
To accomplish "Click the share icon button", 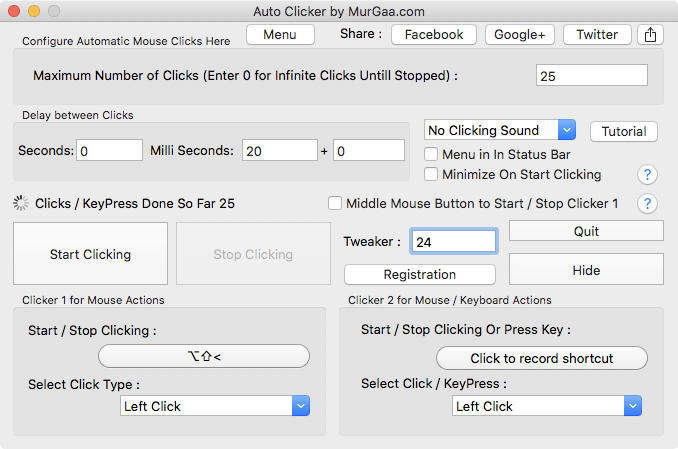I will (x=649, y=34).
